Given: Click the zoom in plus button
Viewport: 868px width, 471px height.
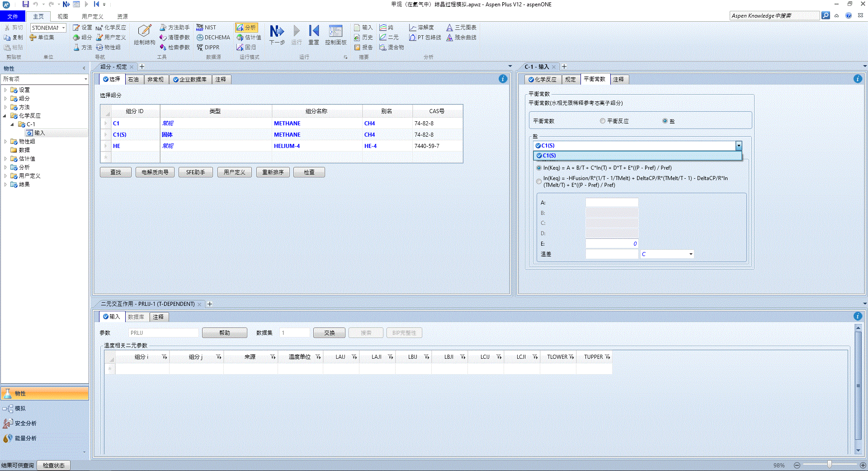Looking at the screenshot, I should tap(863, 465).
